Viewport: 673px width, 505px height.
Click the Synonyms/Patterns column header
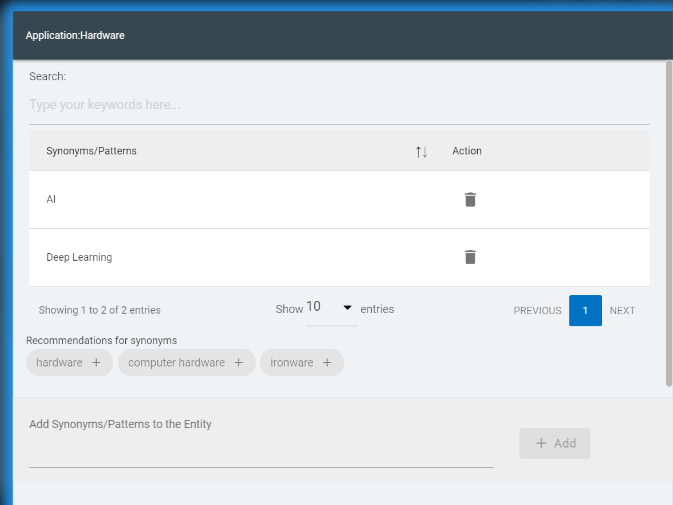(92, 151)
